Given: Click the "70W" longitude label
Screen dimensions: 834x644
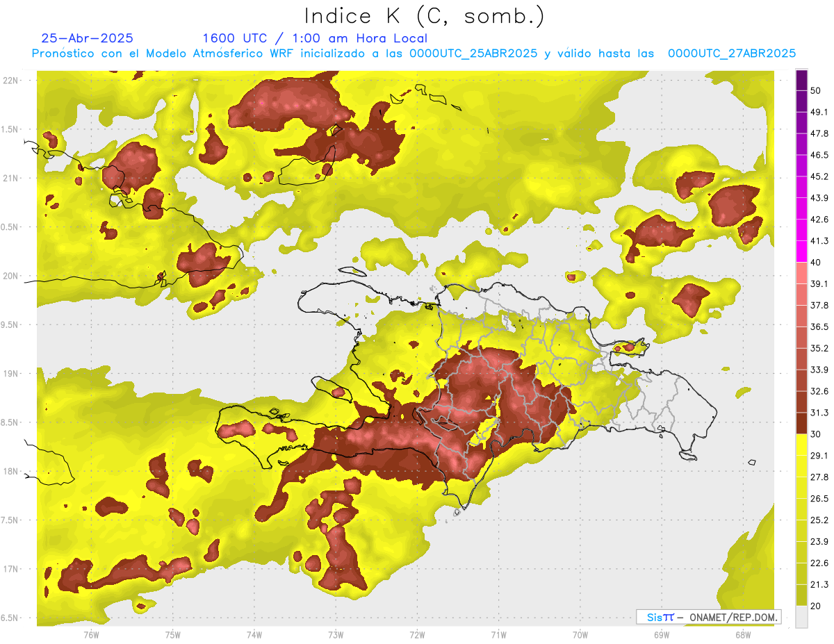Looking at the screenshot, I should pyautogui.click(x=580, y=635).
